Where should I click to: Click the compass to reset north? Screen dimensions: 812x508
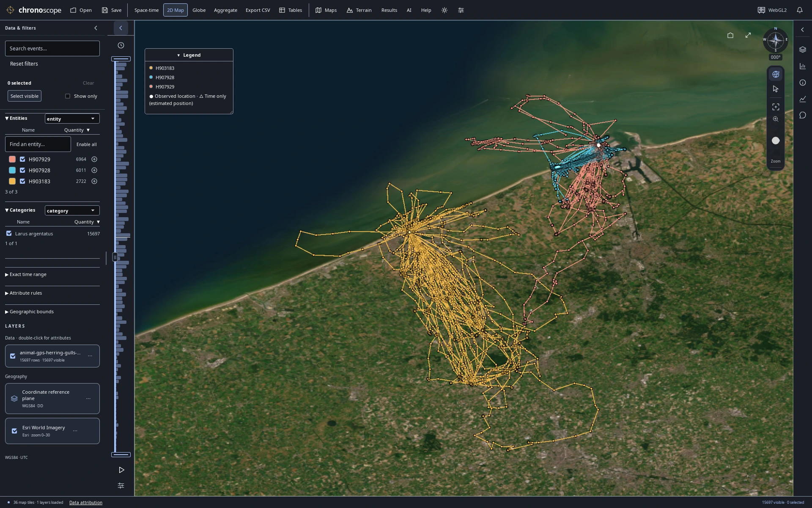[776, 41]
